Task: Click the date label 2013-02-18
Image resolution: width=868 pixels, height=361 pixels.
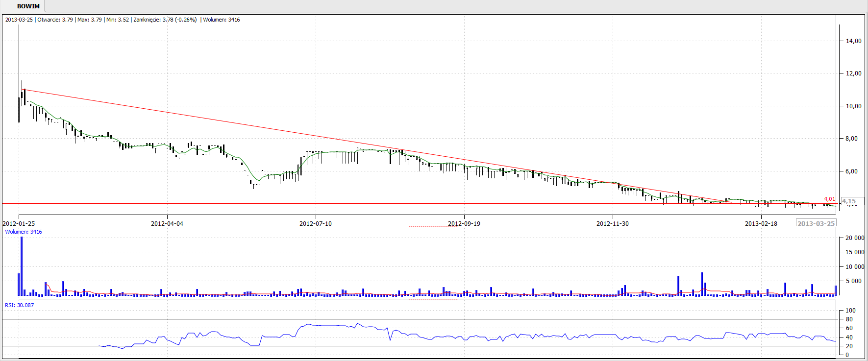Action: click(761, 224)
